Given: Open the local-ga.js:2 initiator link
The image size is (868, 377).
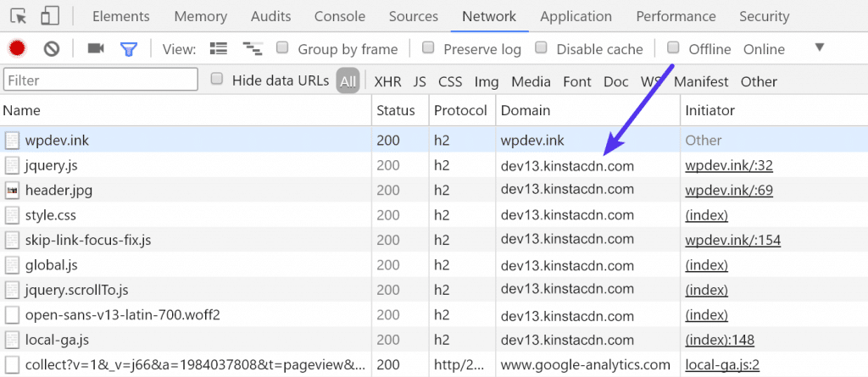Looking at the screenshot, I should (722, 365).
